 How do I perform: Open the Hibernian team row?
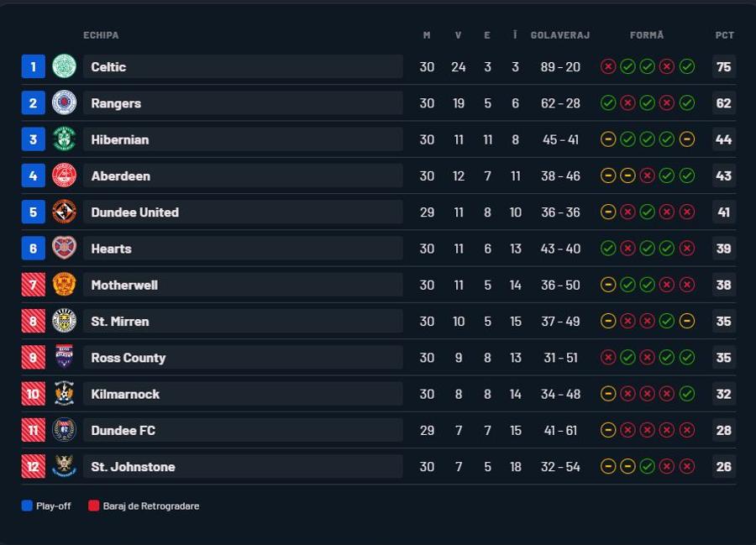point(243,139)
